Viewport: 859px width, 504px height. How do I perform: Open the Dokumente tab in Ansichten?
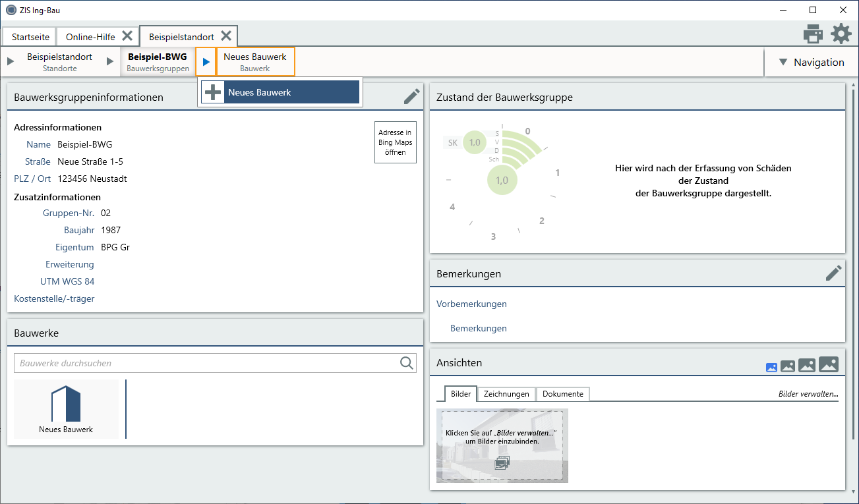562,394
